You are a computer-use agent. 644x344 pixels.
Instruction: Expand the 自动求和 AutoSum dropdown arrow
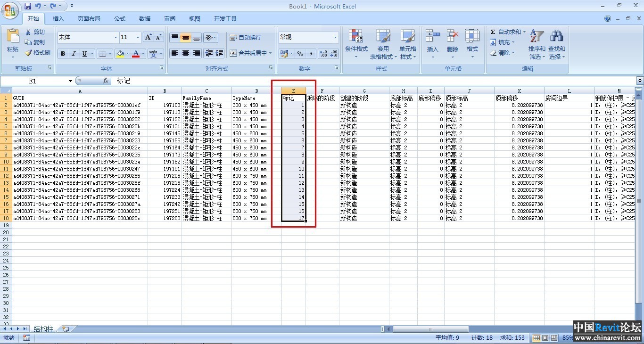coord(524,32)
